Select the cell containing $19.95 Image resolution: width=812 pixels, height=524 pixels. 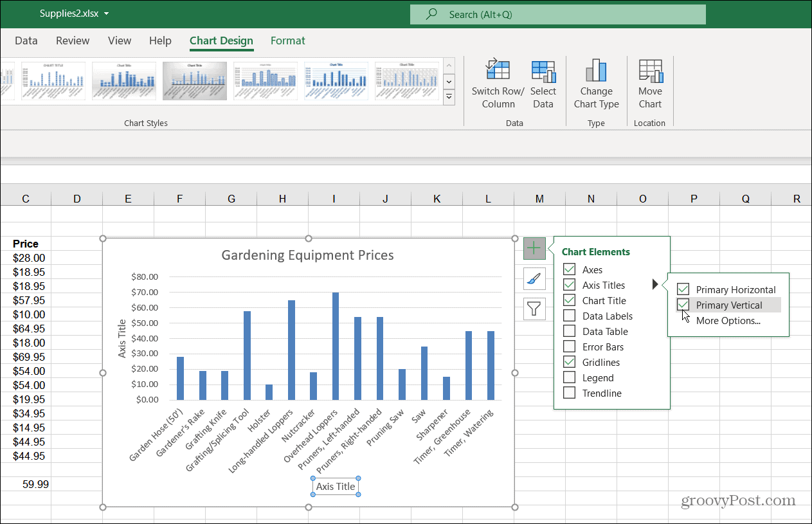[26, 399]
